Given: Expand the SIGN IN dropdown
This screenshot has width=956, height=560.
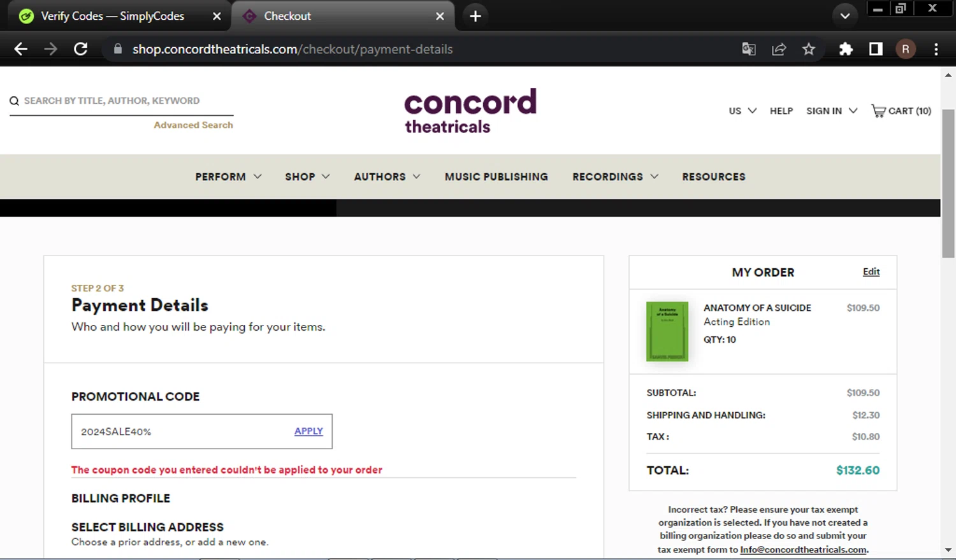Looking at the screenshot, I should coord(832,111).
